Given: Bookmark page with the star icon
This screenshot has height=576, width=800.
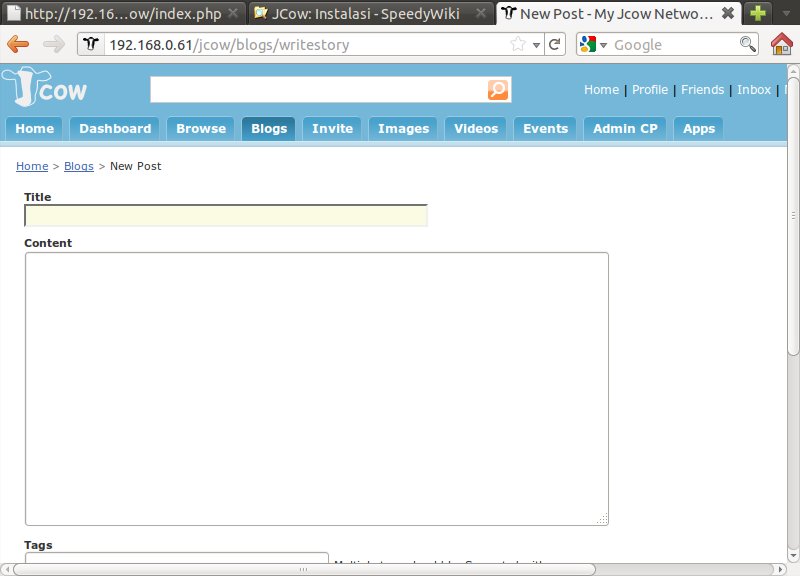Looking at the screenshot, I should (x=518, y=44).
